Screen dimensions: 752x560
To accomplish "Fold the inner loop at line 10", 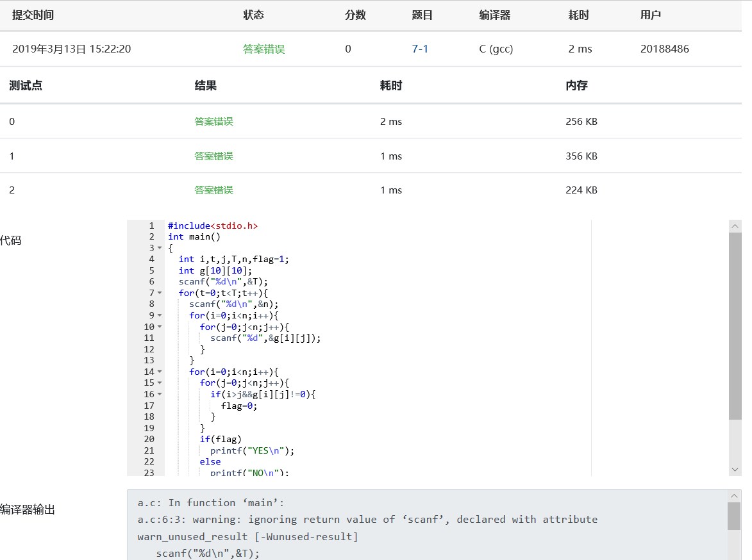I will [x=159, y=327].
